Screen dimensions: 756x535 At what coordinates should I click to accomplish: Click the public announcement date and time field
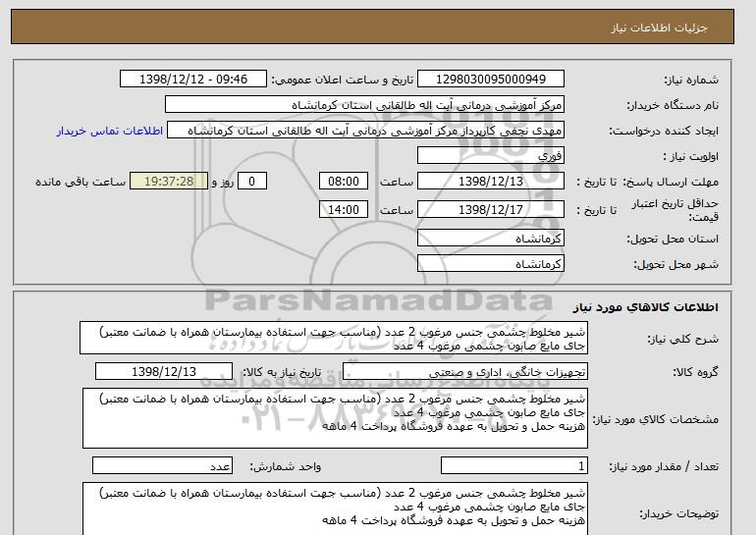(x=192, y=80)
